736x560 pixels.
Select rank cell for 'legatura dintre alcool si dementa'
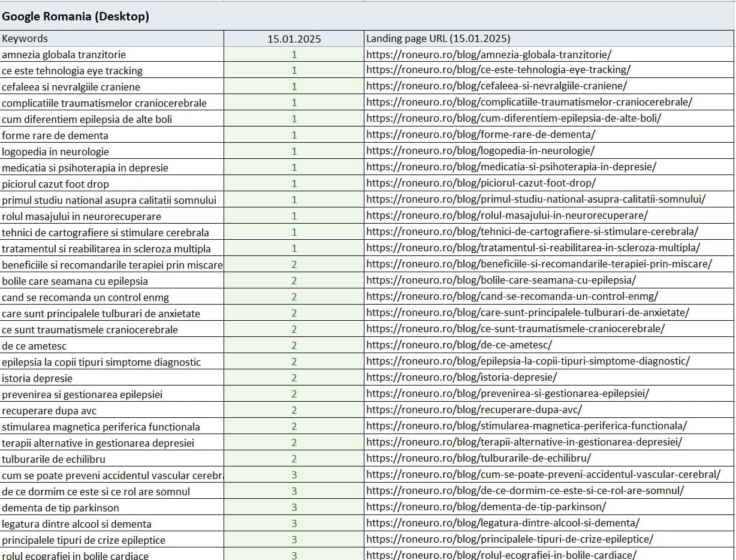click(x=294, y=524)
